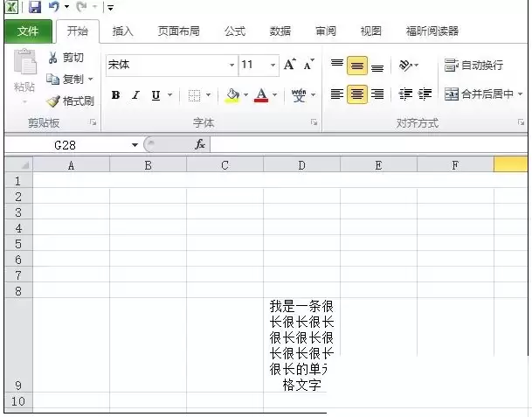
Task: Open the font size 11 dropdown
Action: (x=273, y=65)
